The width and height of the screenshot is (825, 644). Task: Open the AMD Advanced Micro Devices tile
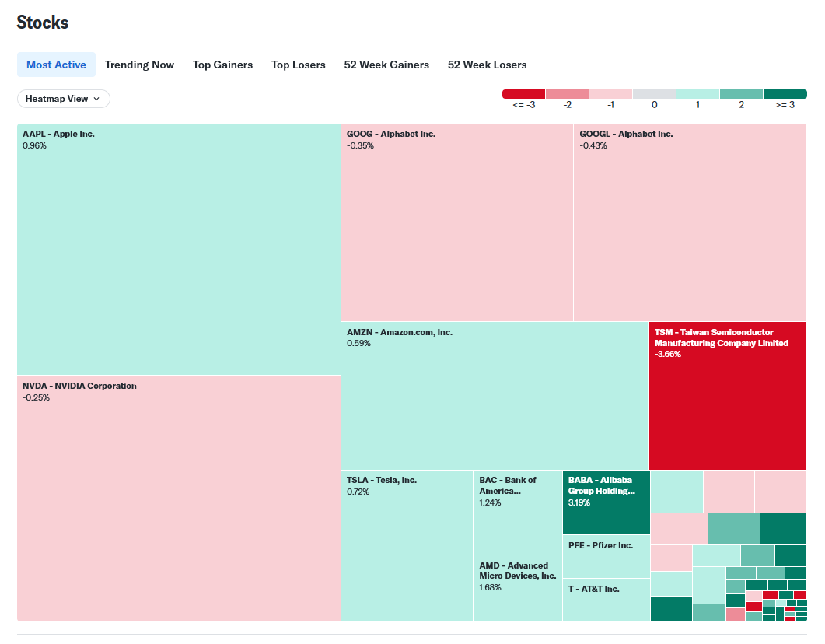click(519, 589)
